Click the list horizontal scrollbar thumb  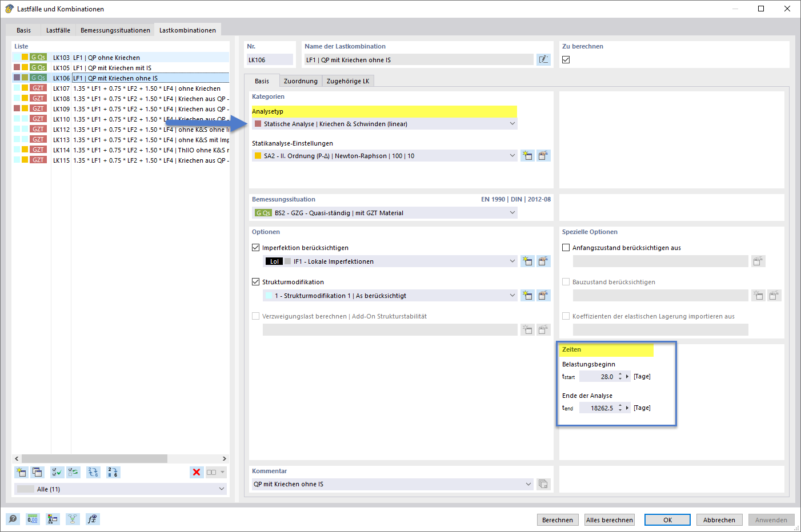click(94, 458)
